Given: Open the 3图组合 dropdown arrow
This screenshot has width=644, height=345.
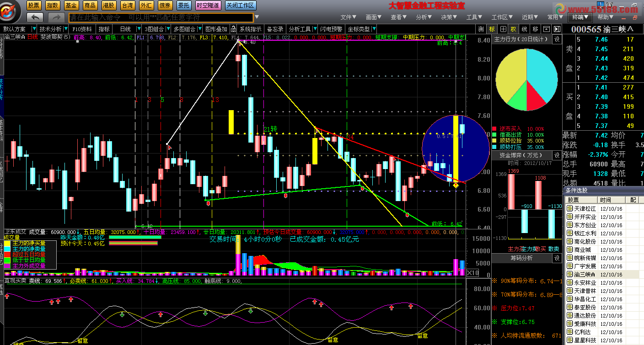Looking at the screenshot, I should 167,29.
